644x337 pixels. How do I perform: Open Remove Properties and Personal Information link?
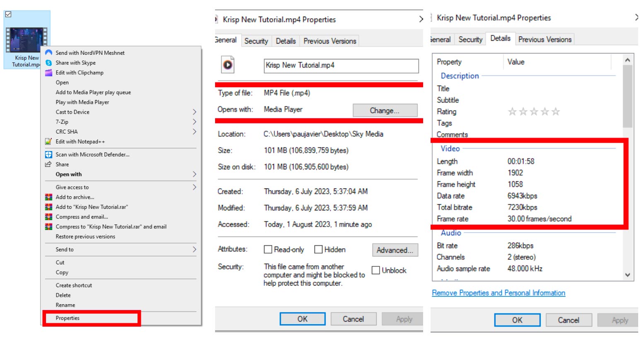tap(499, 293)
